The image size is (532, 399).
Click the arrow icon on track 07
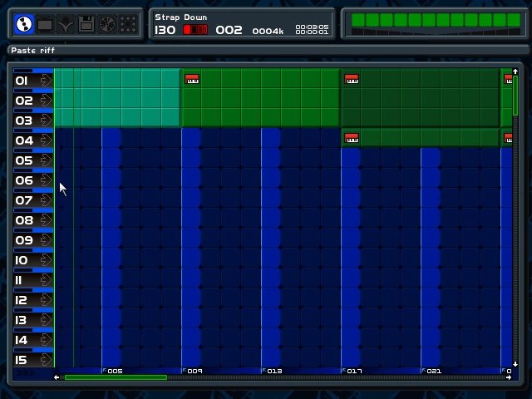coord(46,200)
